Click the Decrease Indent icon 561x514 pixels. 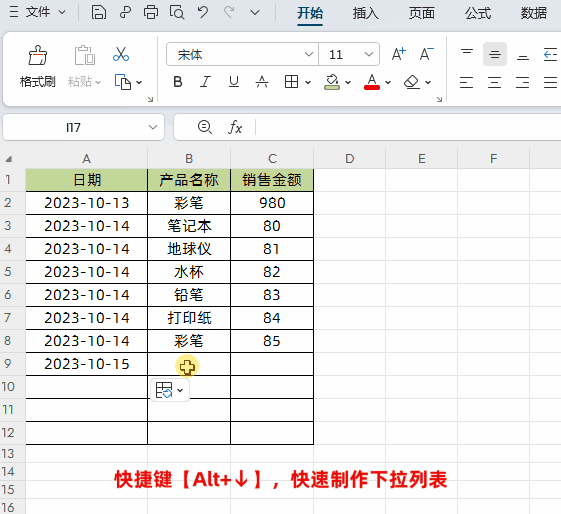click(550, 54)
